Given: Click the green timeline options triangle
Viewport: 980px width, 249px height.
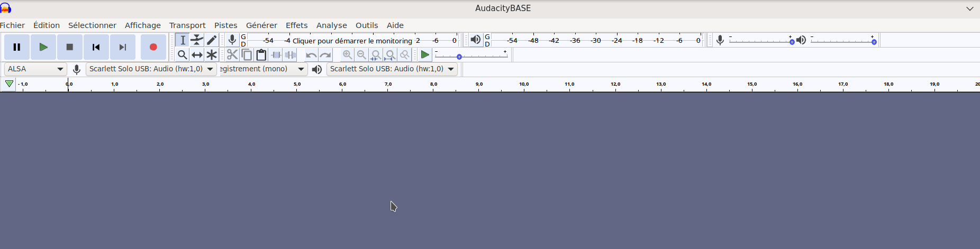Looking at the screenshot, I should 9,84.
